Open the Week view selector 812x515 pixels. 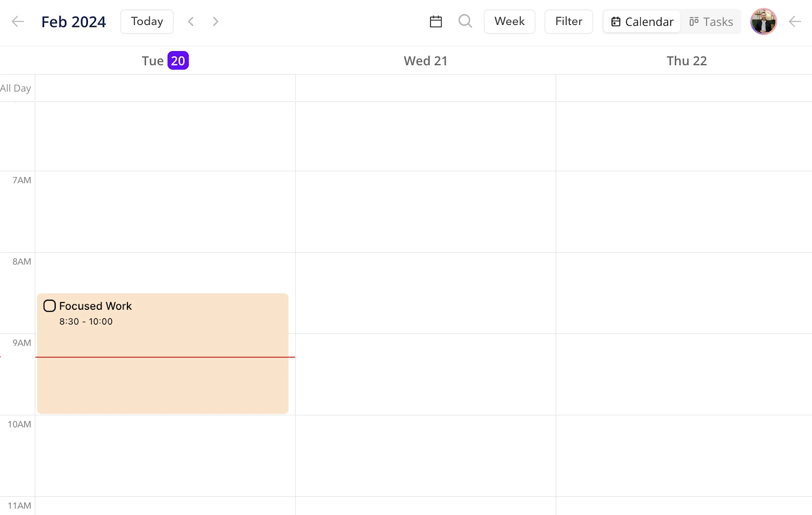(x=509, y=21)
